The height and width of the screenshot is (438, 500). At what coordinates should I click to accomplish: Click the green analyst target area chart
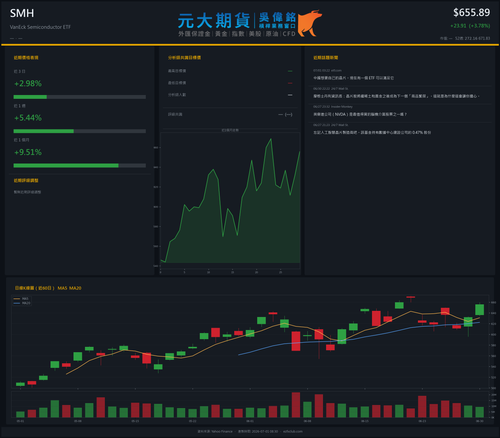pyautogui.click(x=230, y=200)
